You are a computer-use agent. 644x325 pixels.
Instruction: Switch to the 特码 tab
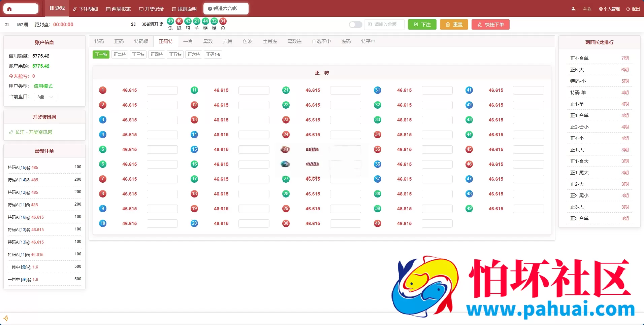coord(99,41)
